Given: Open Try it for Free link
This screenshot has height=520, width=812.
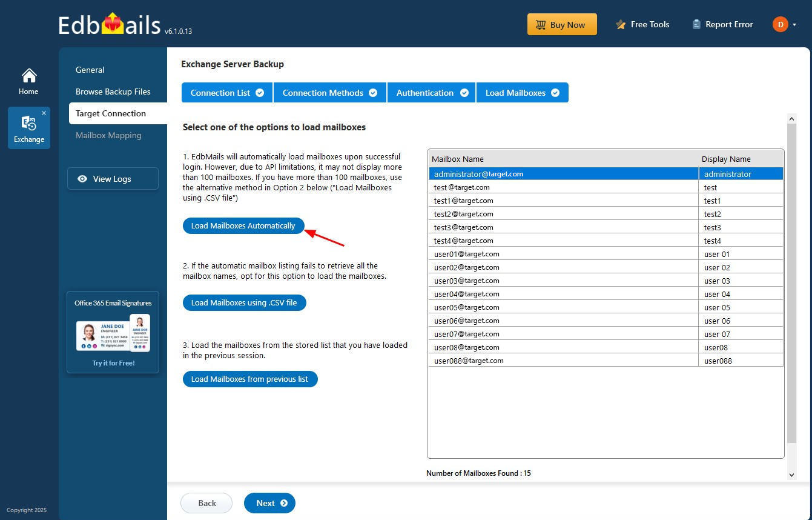Looking at the screenshot, I should (x=113, y=363).
